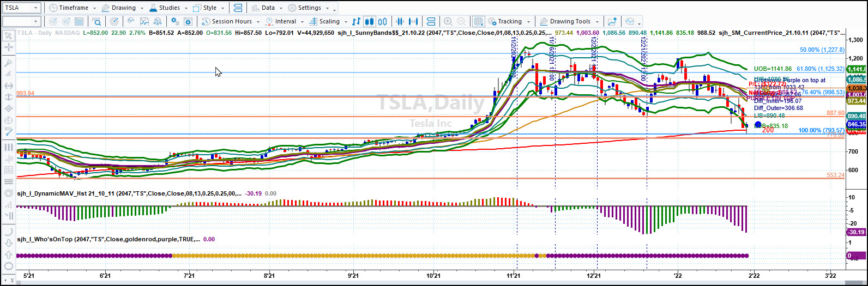Select the pointer arrow tool in left sidebar
Image resolution: width=868 pixels, height=286 pixels.
click(9, 36)
